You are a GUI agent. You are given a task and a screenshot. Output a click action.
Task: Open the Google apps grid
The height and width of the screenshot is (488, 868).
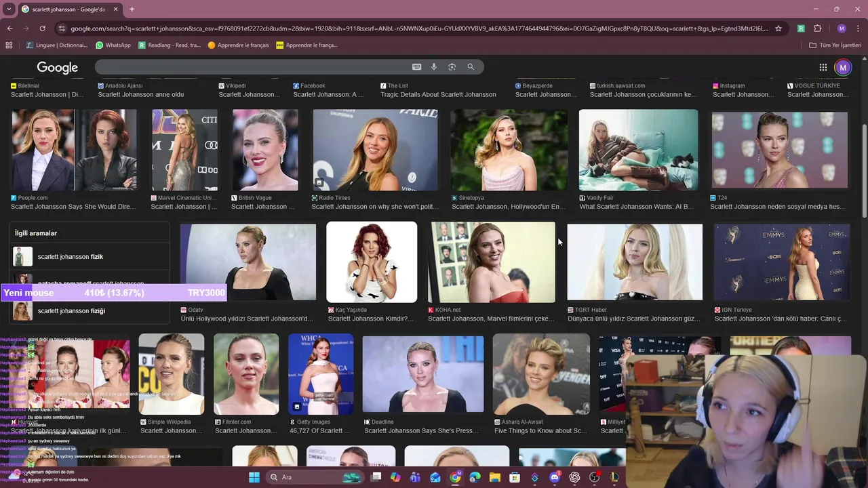click(x=823, y=67)
